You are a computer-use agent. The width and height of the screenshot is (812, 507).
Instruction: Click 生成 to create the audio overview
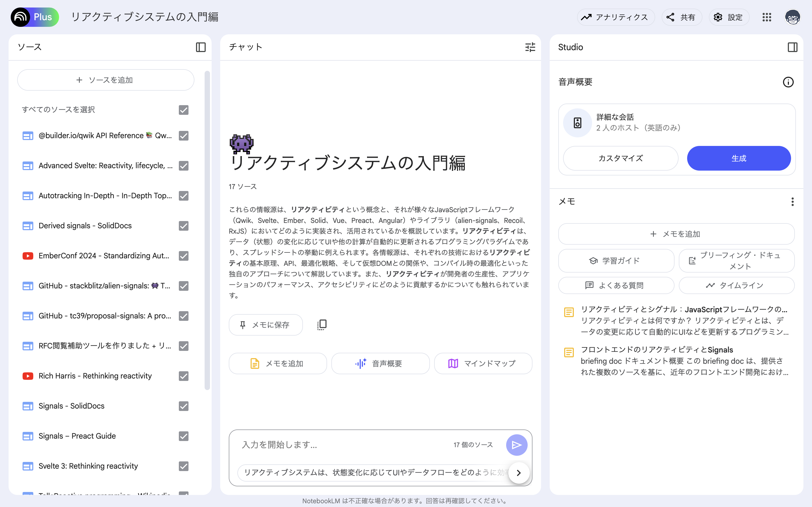pyautogui.click(x=739, y=158)
